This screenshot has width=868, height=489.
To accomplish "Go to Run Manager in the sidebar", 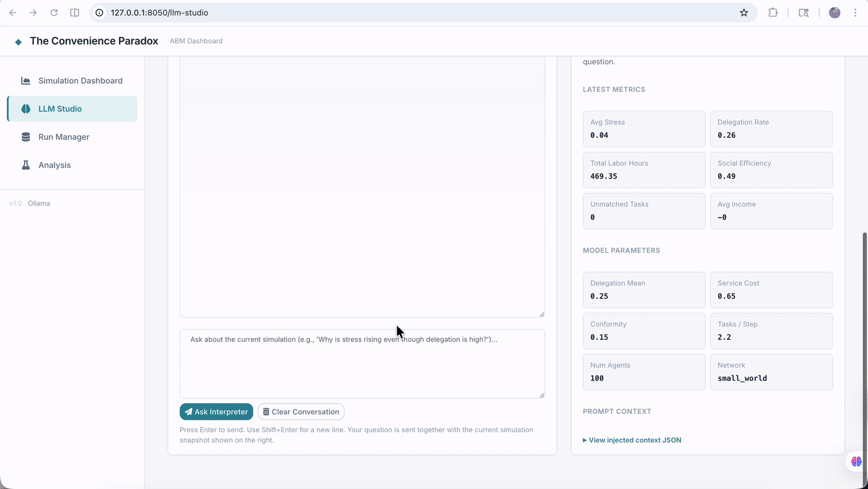I will click(72, 137).
